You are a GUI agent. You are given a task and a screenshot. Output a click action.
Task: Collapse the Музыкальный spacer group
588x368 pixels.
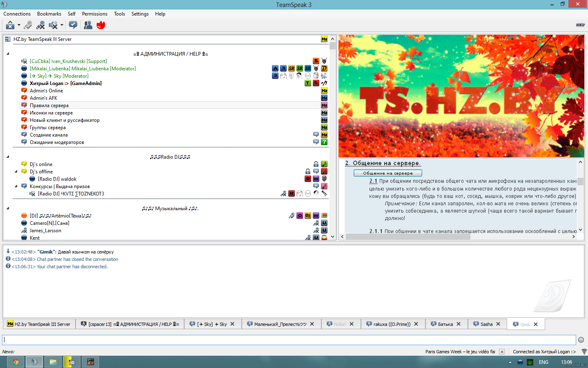[8, 209]
